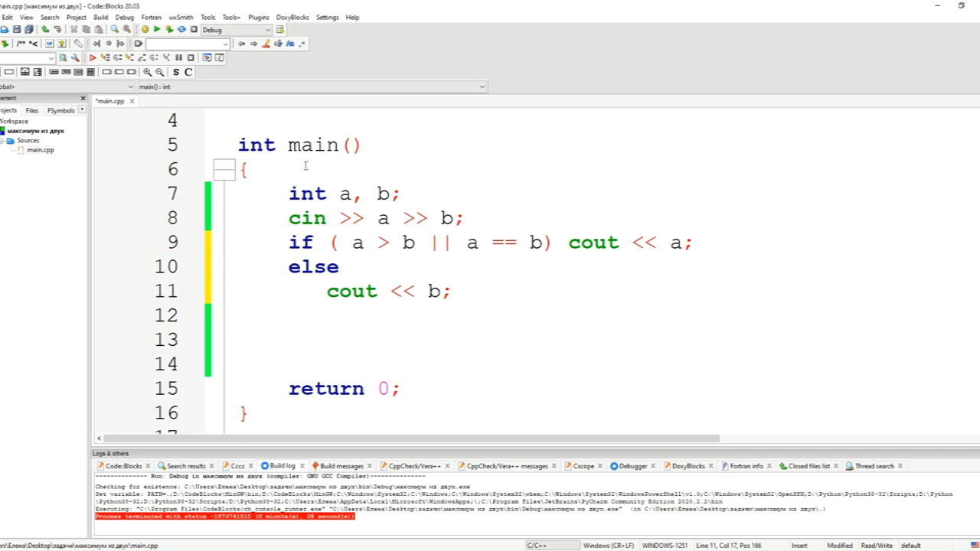This screenshot has height=551, width=980.
Task: Click the Save all files icon
Action: tap(29, 29)
